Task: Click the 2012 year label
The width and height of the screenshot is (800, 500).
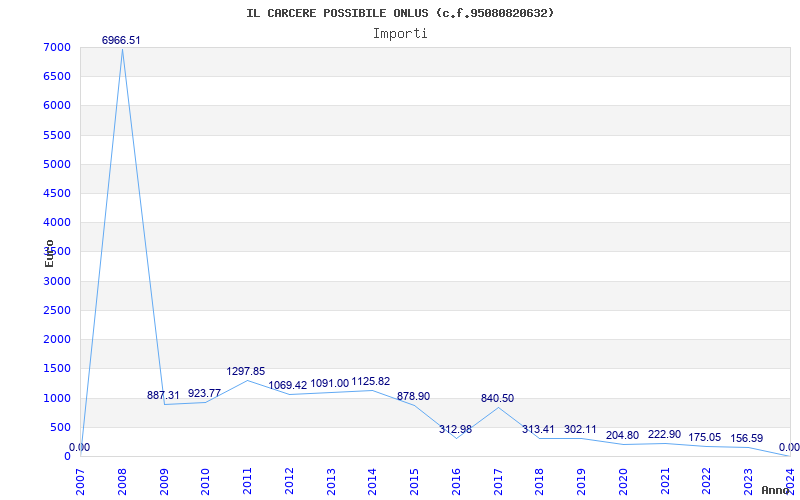Action: 289,482
